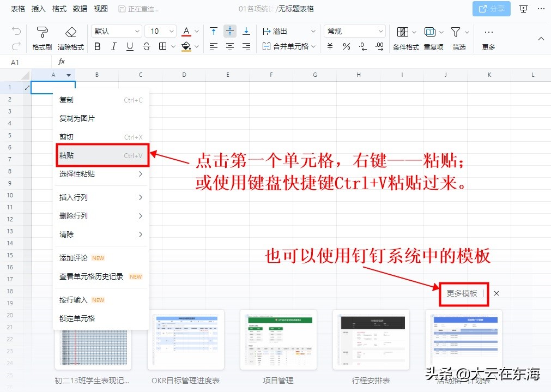Click conditional formatting (条件格式) icon

403,32
